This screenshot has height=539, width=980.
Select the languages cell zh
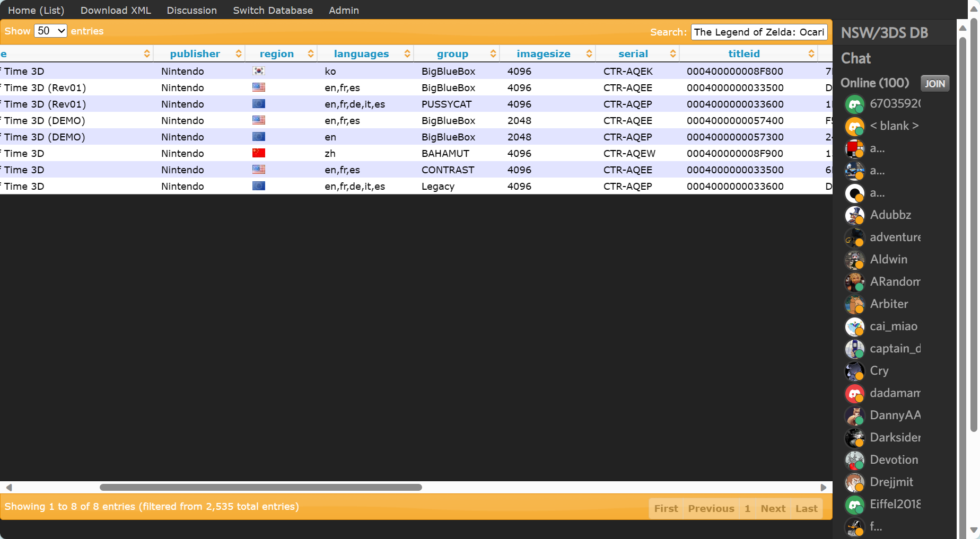(330, 153)
